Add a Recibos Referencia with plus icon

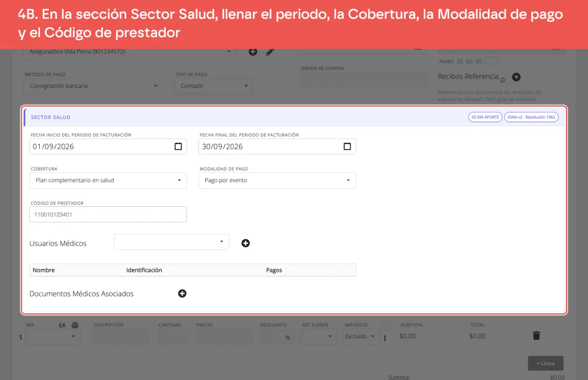coord(516,77)
